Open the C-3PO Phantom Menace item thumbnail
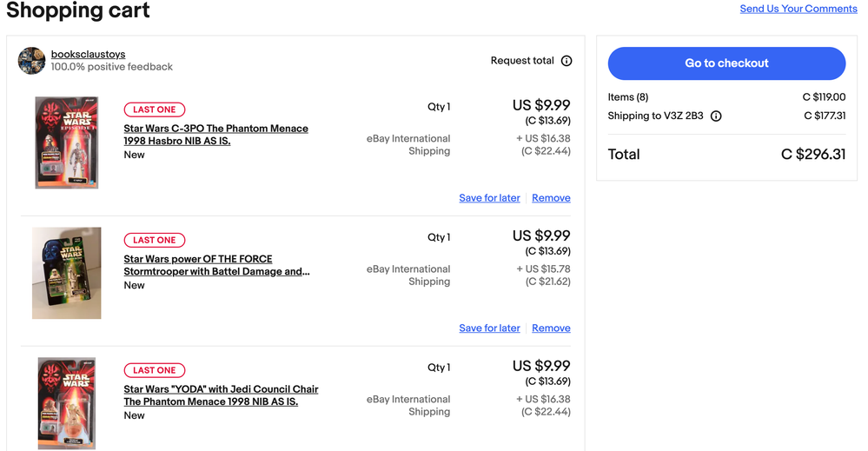This screenshot has height=451, width=868. [66, 143]
